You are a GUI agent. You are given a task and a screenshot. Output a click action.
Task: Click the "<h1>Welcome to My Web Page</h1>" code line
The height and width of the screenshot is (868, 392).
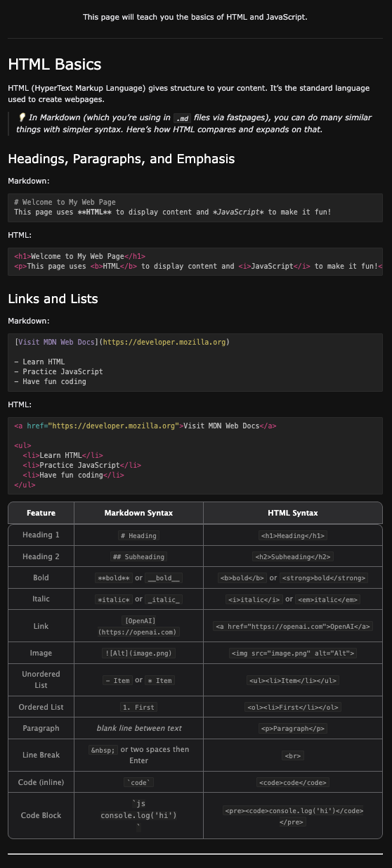(x=79, y=257)
